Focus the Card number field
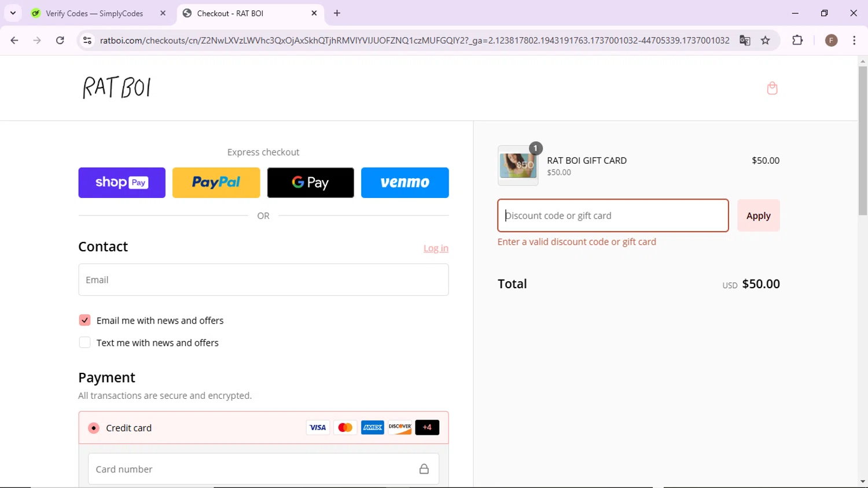 tap(263, 469)
